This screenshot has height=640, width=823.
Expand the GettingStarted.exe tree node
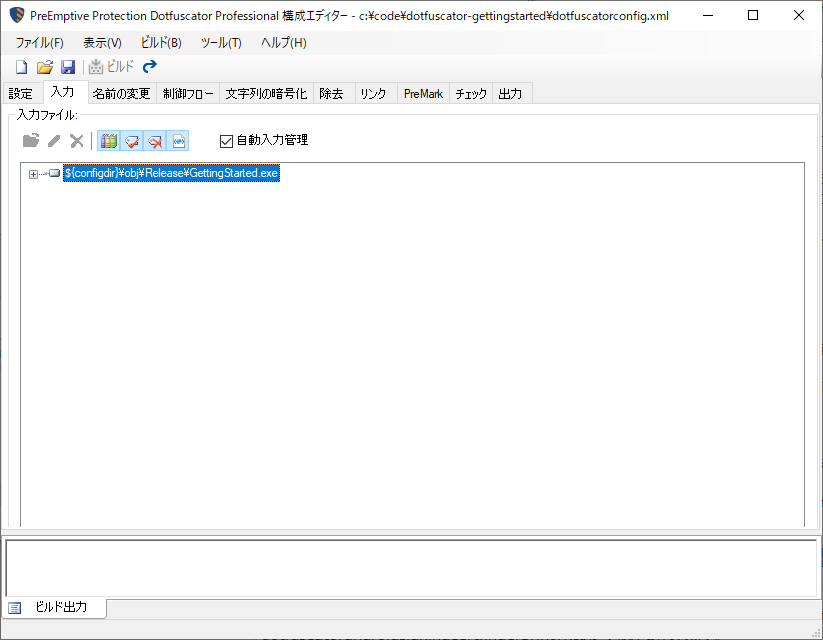(x=33, y=174)
